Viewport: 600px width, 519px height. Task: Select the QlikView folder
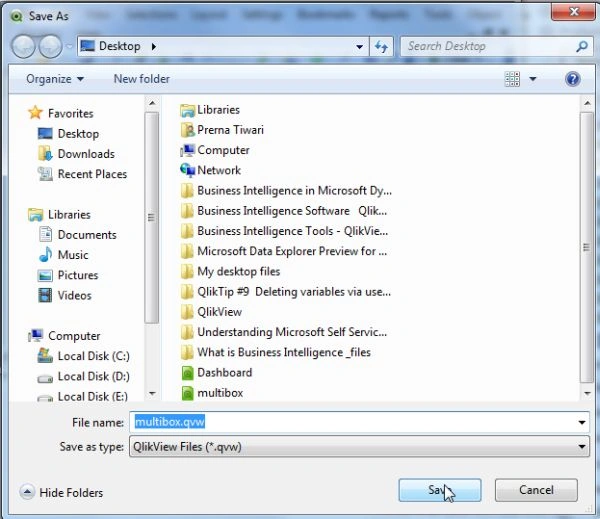pyautogui.click(x=211, y=312)
